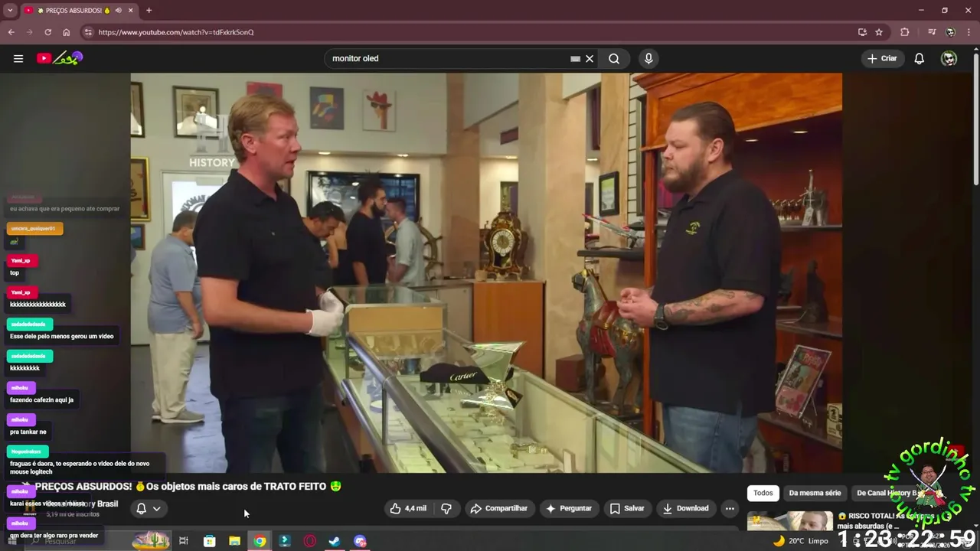
Task: Open Opera GX from taskbar
Action: coord(310,541)
